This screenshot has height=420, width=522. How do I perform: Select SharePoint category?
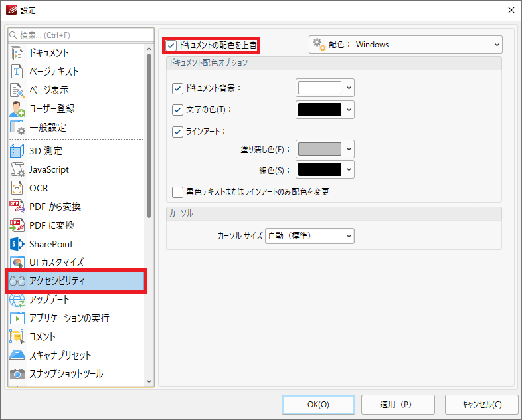click(76, 244)
